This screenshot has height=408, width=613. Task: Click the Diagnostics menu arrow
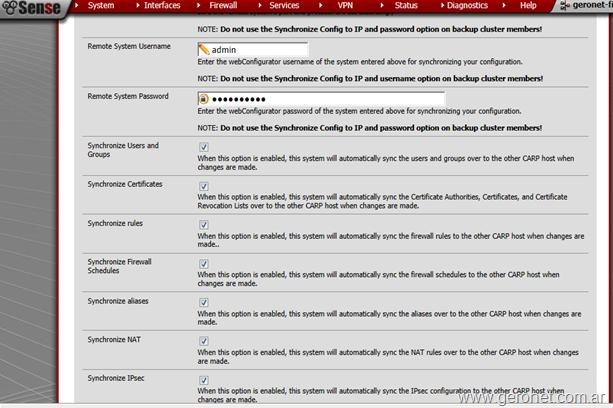tap(443, 5)
